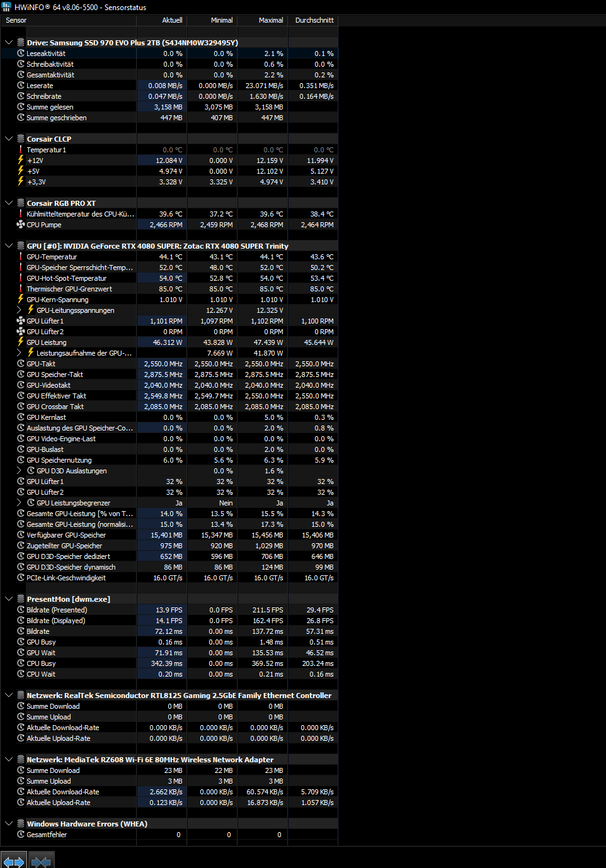
Task: Select the GPU D3D-Speicher dediziert row
Action: coord(169,556)
